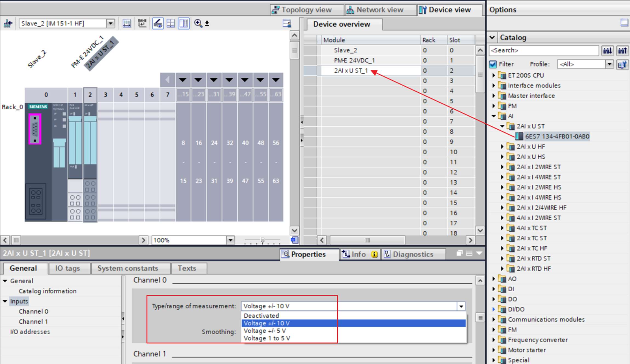Open the Slave_2 device selector dropdown
Screen dimensions: 630x364
tap(110, 23)
